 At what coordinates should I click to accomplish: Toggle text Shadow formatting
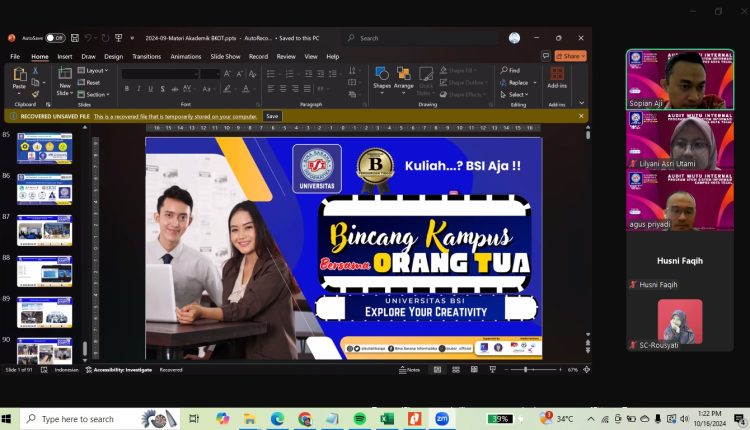pyautogui.click(x=163, y=88)
